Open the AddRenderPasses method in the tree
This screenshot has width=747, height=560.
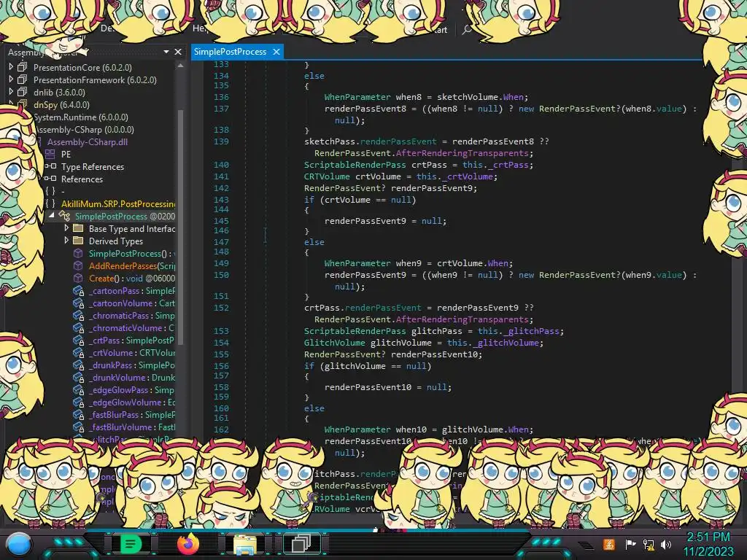(132, 265)
